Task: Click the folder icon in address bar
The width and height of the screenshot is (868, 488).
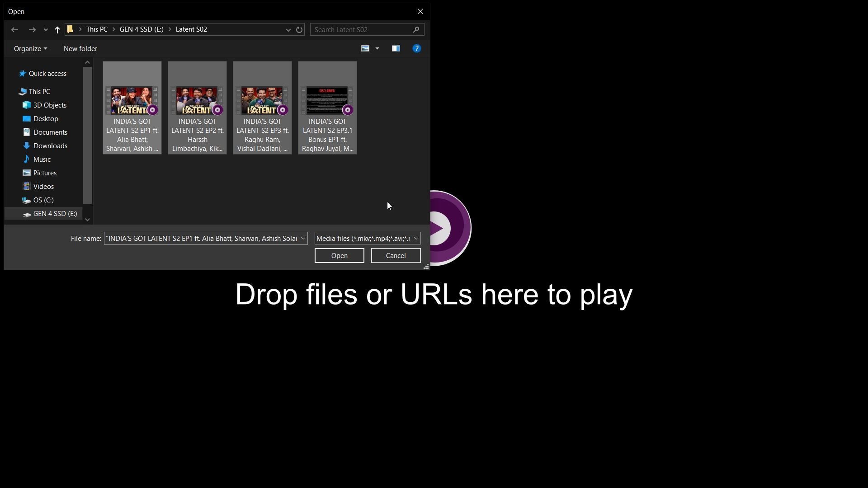Action: coord(70,29)
